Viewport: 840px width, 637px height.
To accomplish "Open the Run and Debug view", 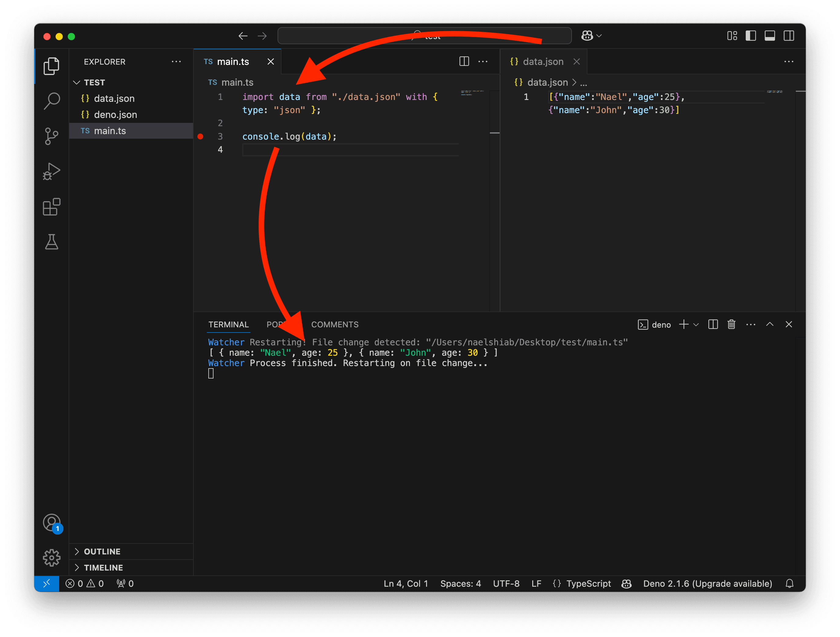I will [52, 172].
